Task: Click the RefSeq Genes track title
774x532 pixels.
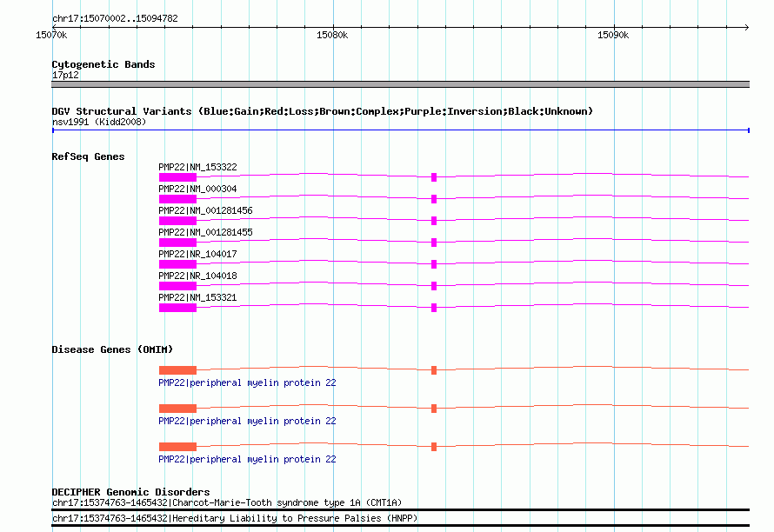Action: tap(88, 156)
